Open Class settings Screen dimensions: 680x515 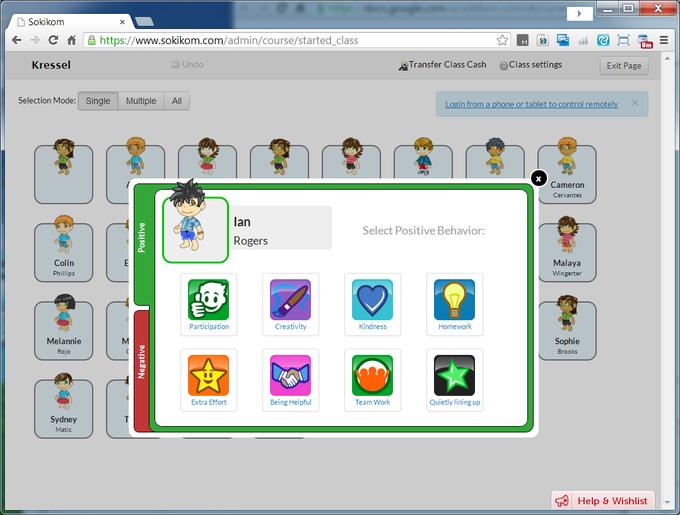[x=531, y=65]
